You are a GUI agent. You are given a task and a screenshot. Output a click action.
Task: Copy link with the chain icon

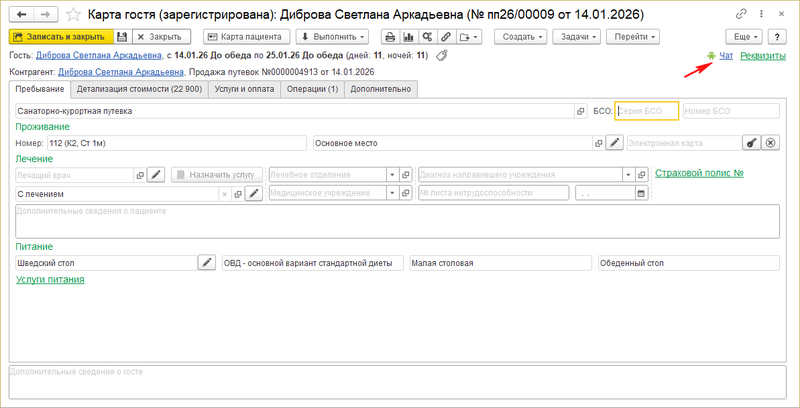click(741, 15)
